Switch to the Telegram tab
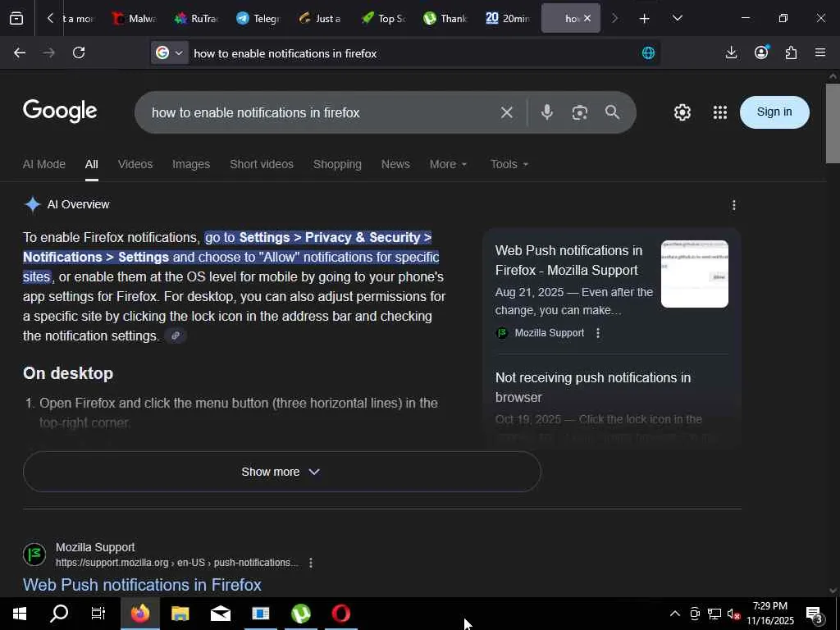The height and width of the screenshot is (630, 840). coord(258,18)
